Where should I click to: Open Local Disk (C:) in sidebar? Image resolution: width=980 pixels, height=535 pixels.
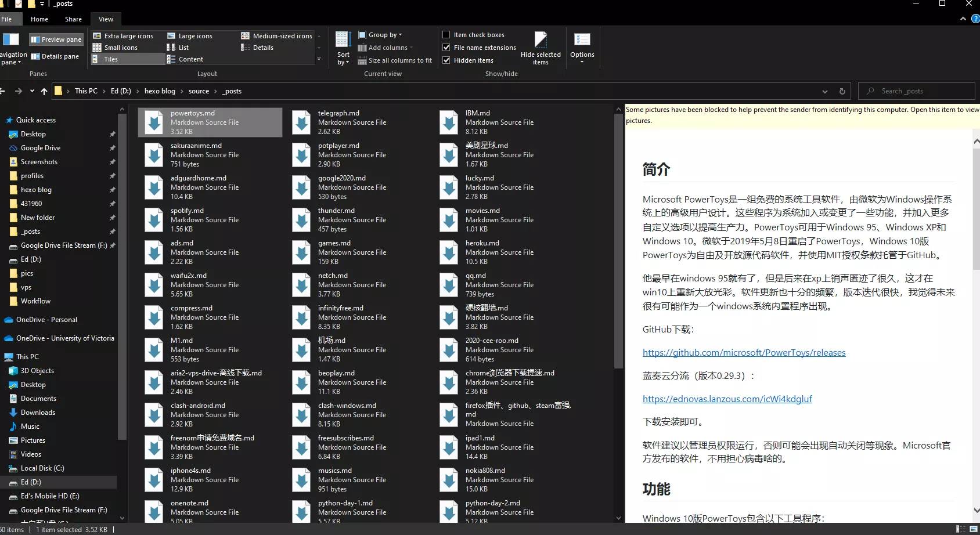coord(42,468)
